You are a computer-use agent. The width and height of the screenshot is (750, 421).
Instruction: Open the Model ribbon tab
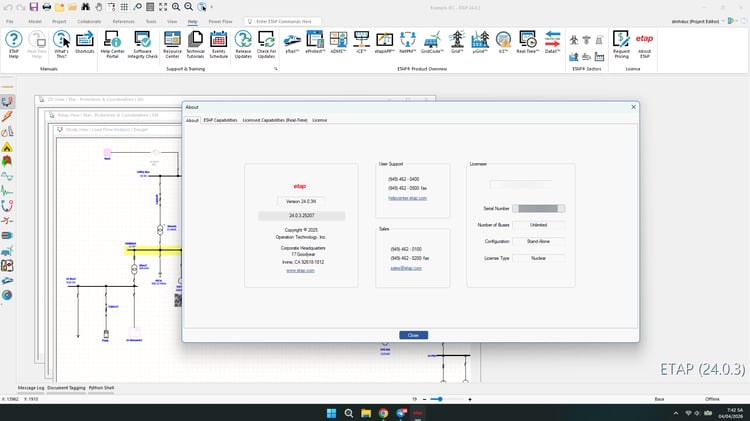35,22
